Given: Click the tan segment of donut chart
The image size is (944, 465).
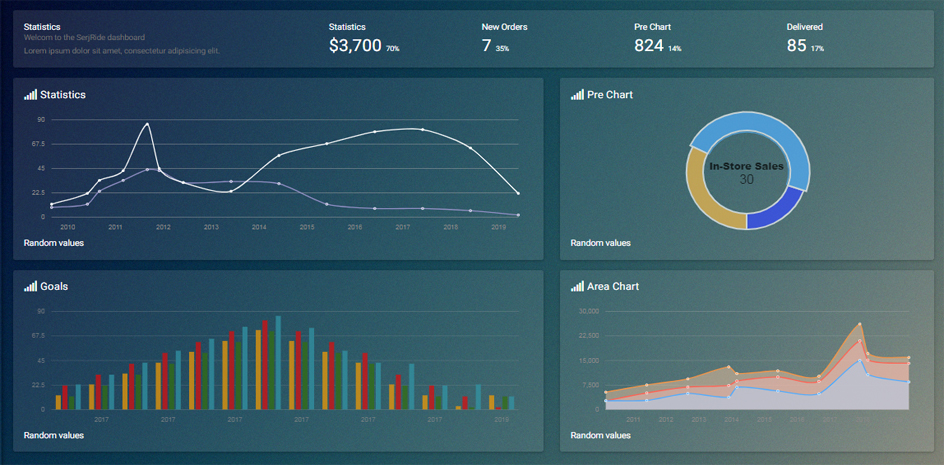Looking at the screenshot, I should tap(702, 200).
